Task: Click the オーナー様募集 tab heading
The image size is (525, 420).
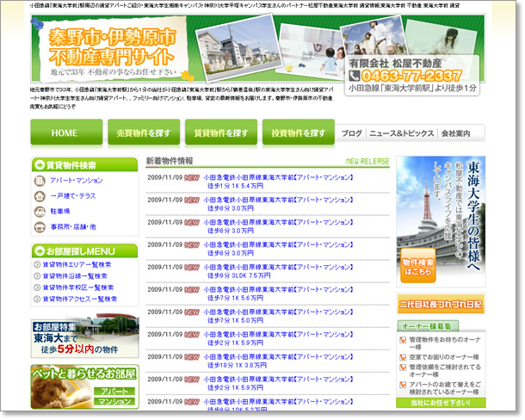Action: [x=428, y=326]
